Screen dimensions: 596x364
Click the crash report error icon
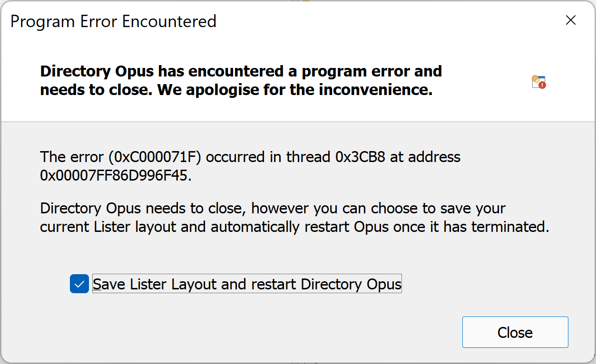tap(538, 82)
